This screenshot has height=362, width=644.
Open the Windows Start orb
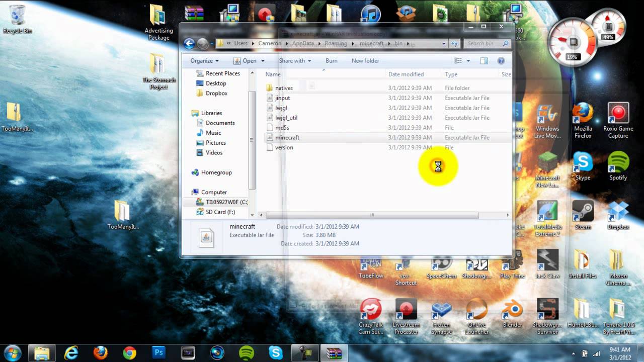[x=12, y=353]
